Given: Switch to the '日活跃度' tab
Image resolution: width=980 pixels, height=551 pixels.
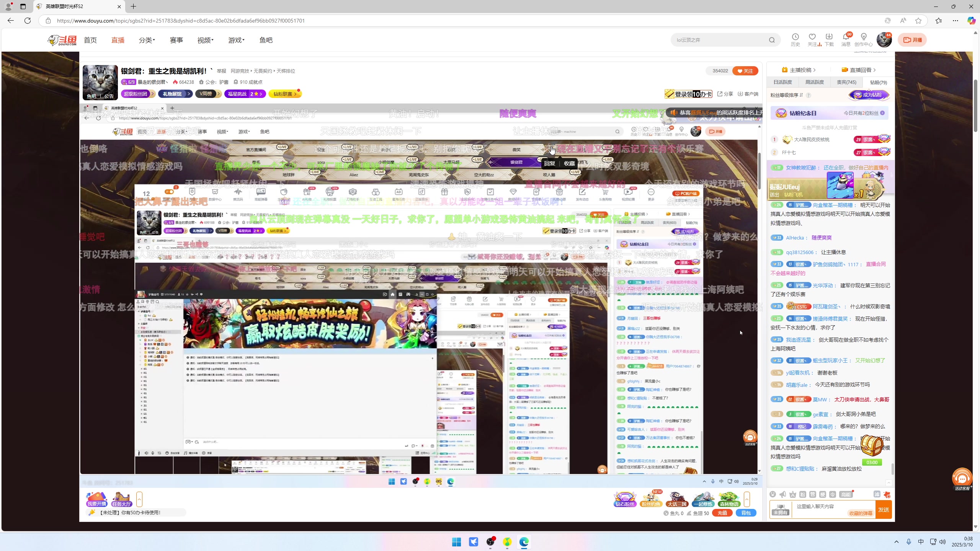Looking at the screenshot, I should click(x=782, y=82).
